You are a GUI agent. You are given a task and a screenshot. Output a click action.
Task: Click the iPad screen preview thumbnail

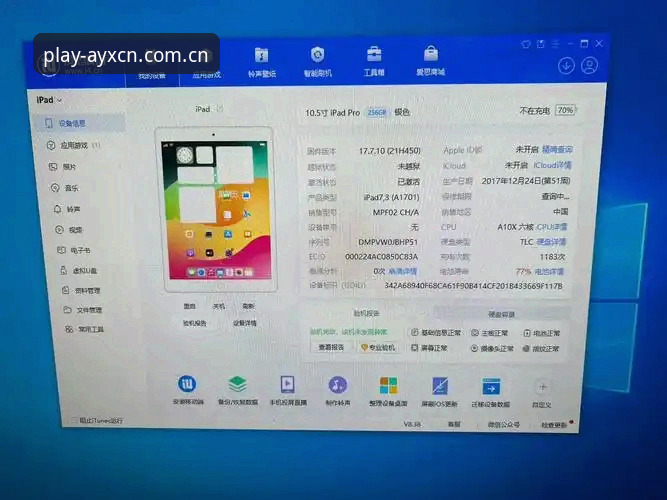pos(216,210)
